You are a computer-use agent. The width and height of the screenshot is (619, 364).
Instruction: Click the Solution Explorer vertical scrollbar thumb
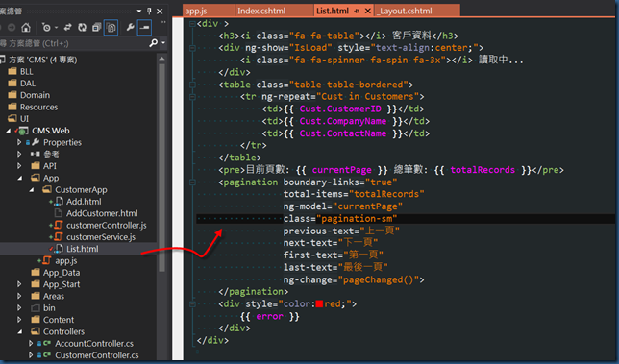[x=161, y=167]
